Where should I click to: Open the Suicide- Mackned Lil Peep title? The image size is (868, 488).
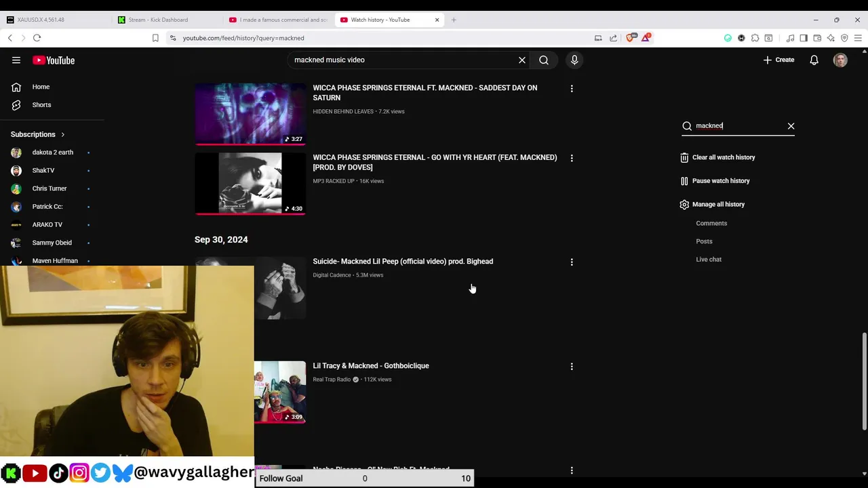click(x=403, y=262)
